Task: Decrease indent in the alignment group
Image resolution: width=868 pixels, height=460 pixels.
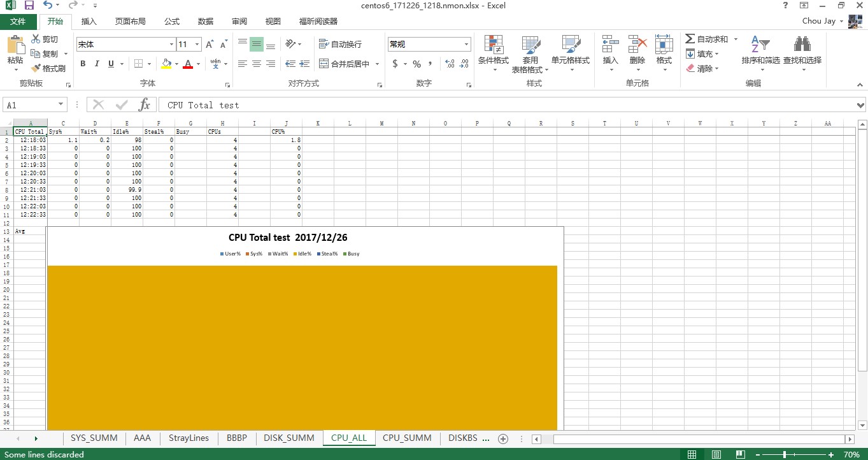Action: tap(290, 64)
